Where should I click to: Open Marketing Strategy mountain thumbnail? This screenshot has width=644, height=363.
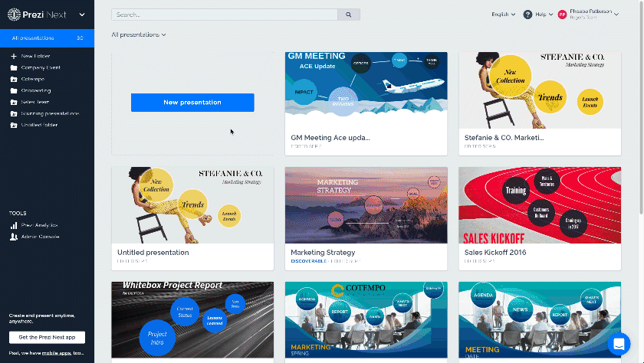[366, 205]
